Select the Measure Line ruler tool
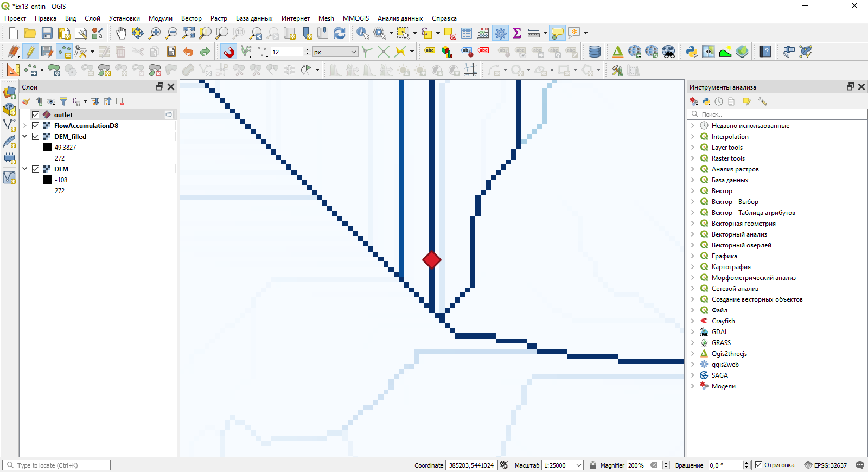This screenshot has height=472, width=868. [534, 33]
